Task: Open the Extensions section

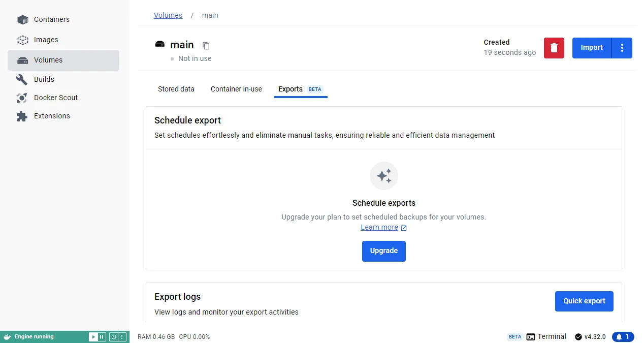Action: click(x=51, y=116)
